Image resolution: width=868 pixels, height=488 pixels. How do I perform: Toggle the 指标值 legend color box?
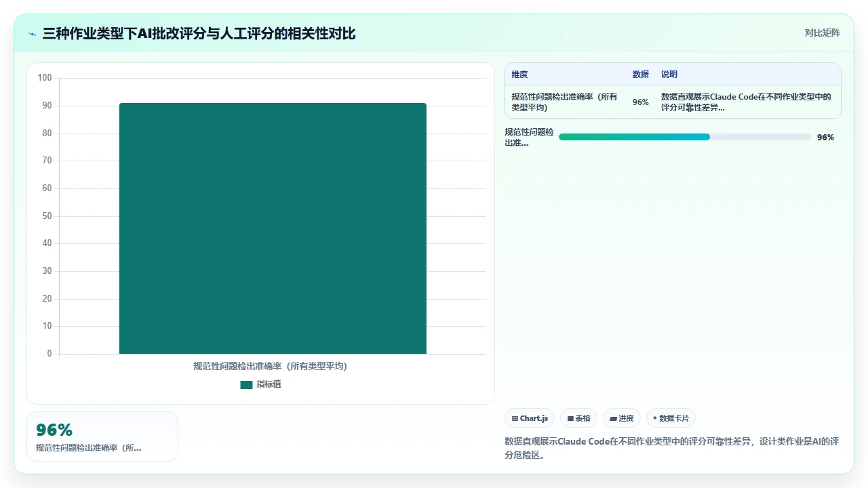point(246,384)
